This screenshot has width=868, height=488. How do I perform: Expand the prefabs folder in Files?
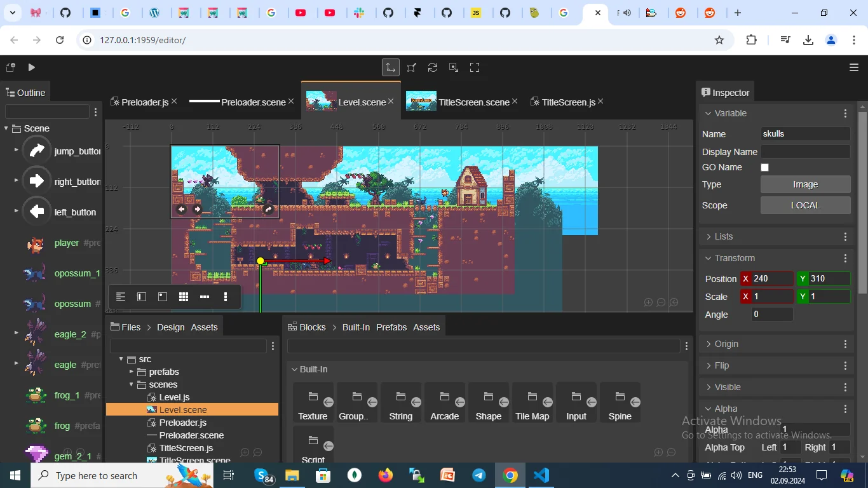coord(132,372)
